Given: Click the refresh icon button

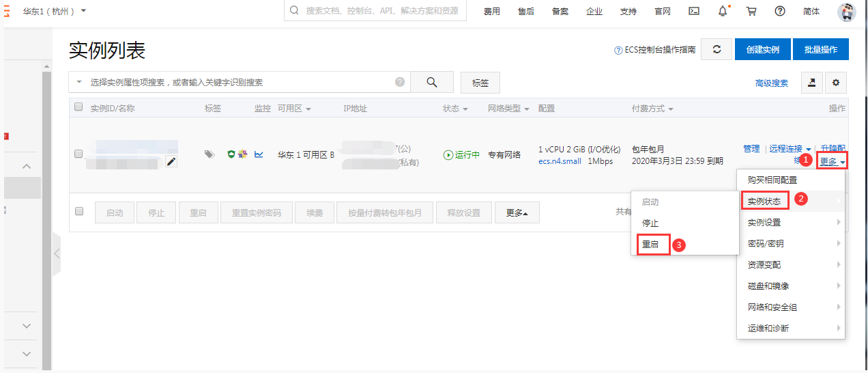Looking at the screenshot, I should 717,49.
